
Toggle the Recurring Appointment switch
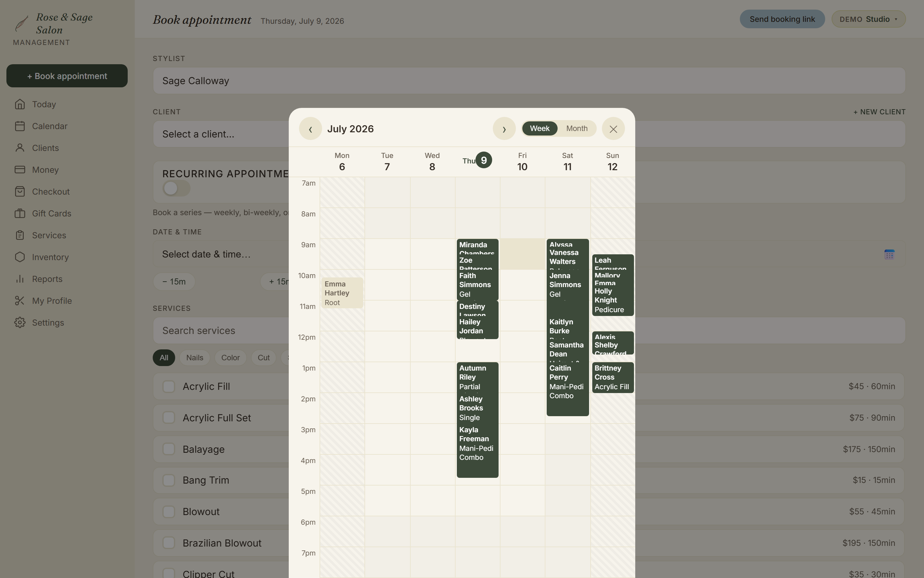click(176, 188)
